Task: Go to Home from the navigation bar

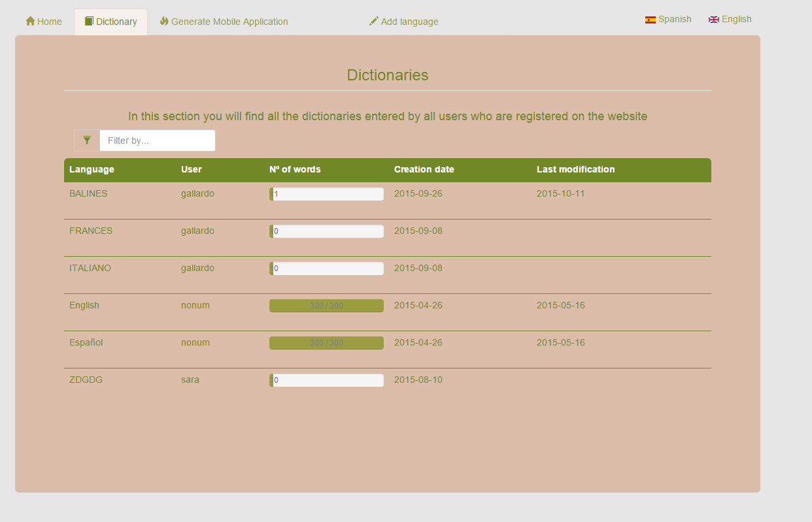Action: pos(43,21)
